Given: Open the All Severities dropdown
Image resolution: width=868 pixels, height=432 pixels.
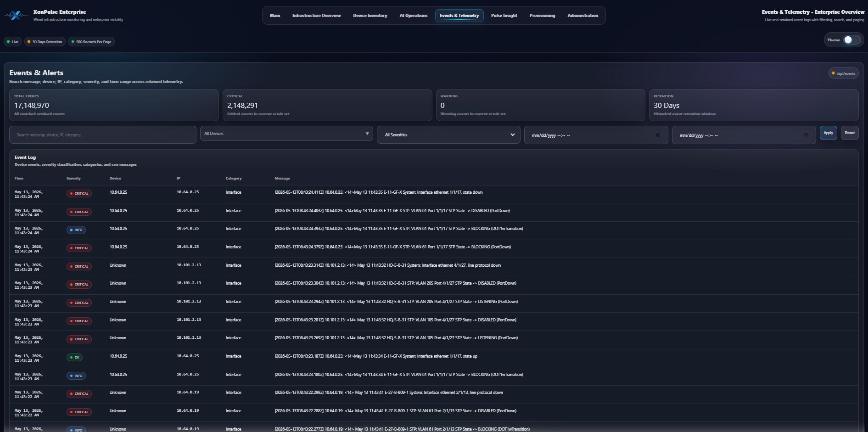Looking at the screenshot, I should click(x=448, y=135).
